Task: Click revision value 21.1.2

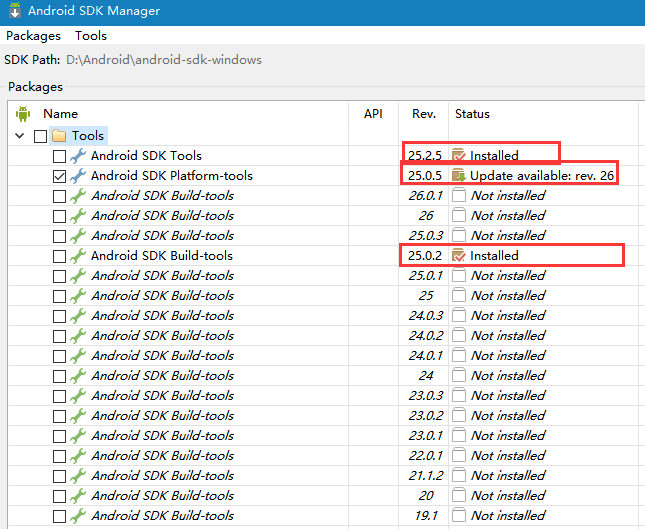Action: 426,476
